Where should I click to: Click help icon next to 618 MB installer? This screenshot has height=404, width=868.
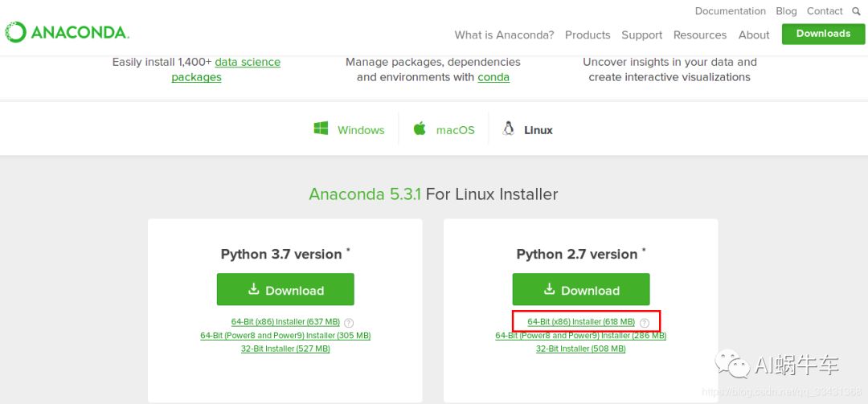[645, 323]
